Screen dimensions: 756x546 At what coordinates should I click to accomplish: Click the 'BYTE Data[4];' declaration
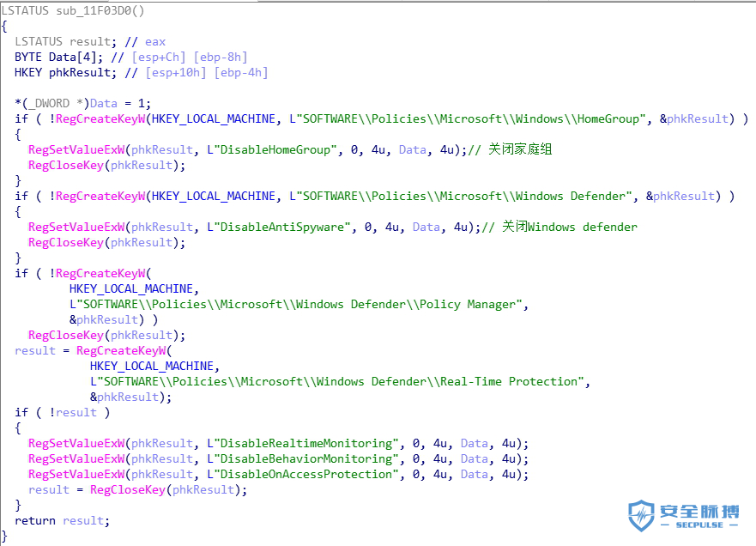tap(59, 57)
